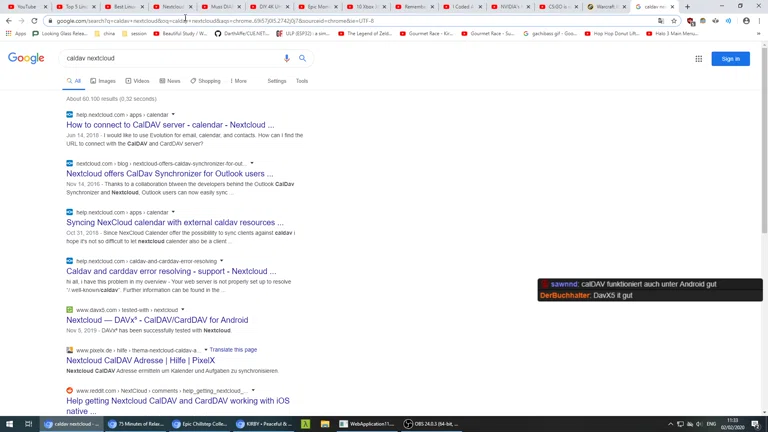Viewport: 768px width, 432px height.
Task: Open Nextcloud — DAVx⁵ CalDAV/CardDAV for Android link
Action: point(157,320)
